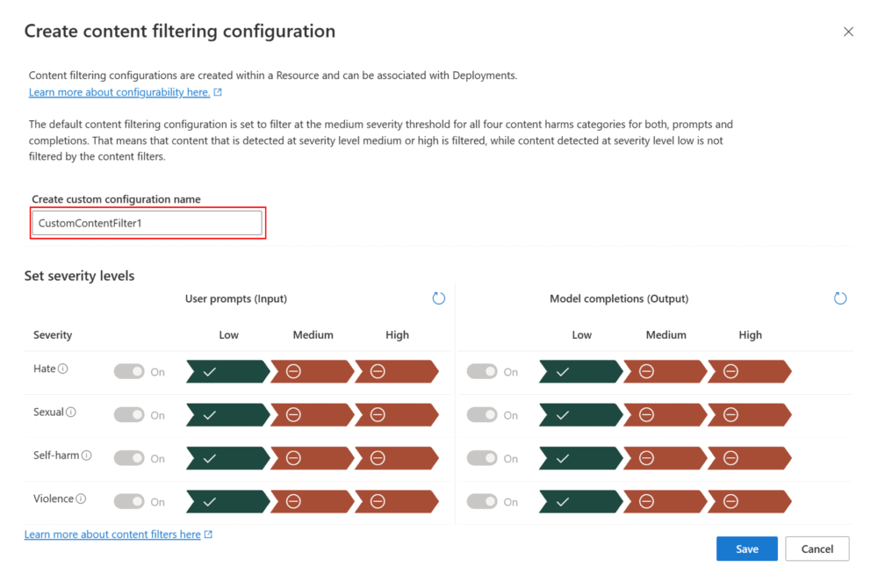Set Violence output severity to High
The height and width of the screenshot is (588, 878).
click(x=750, y=501)
